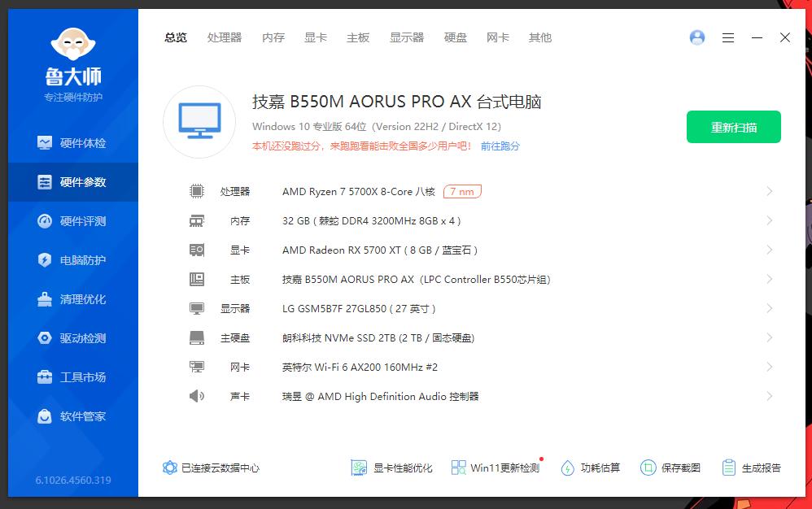Switch to the 显示器 tab
The image size is (812, 509).
pyautogui.click(x=407, y=37)
